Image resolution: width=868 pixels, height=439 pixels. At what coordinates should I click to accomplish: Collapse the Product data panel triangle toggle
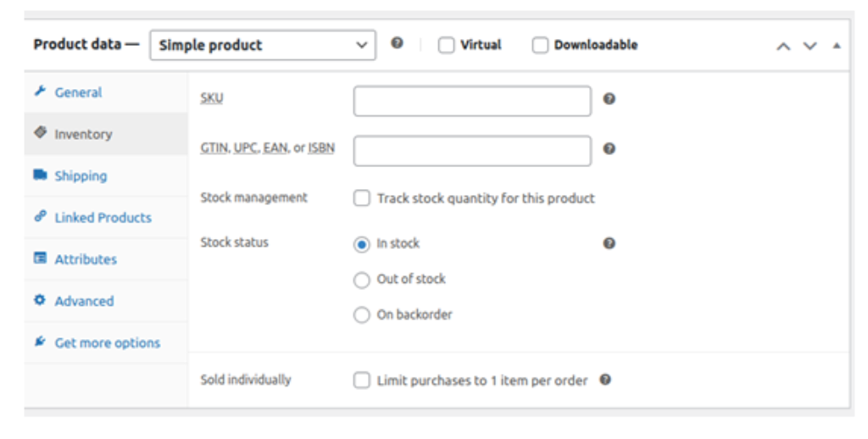coord(837,46)
